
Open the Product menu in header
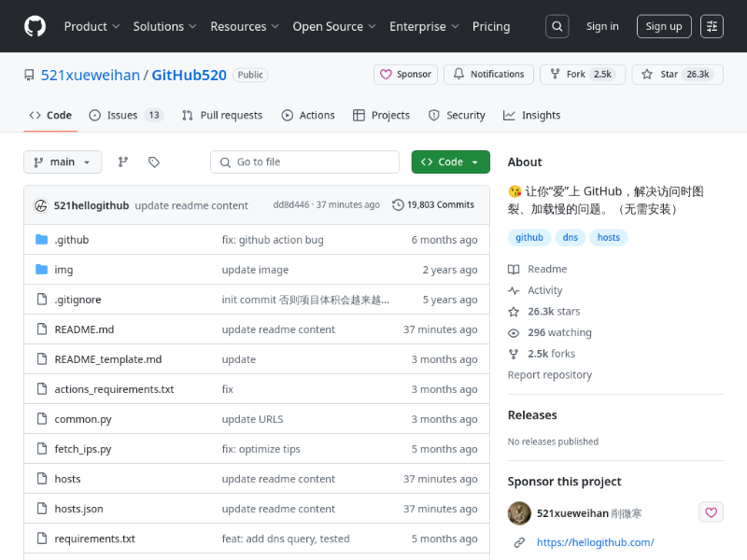tap(92, 26)
